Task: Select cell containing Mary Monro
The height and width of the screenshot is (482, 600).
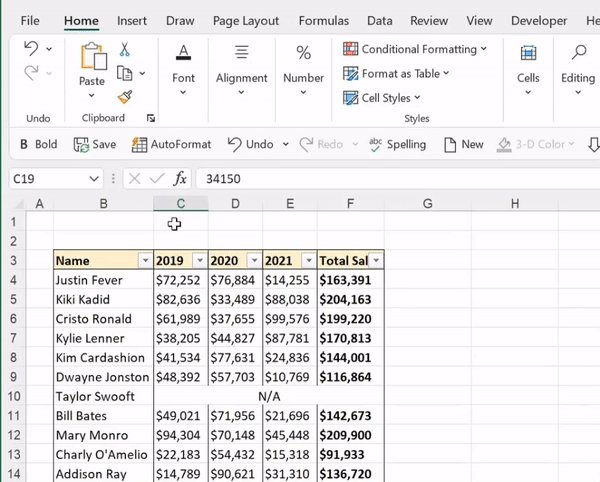Action: tap(103, 435)
